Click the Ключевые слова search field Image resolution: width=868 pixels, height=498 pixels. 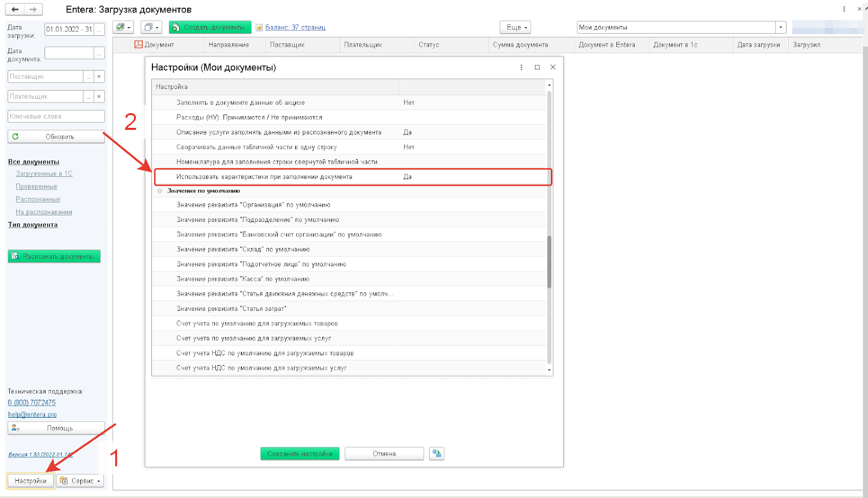(56, 116)
